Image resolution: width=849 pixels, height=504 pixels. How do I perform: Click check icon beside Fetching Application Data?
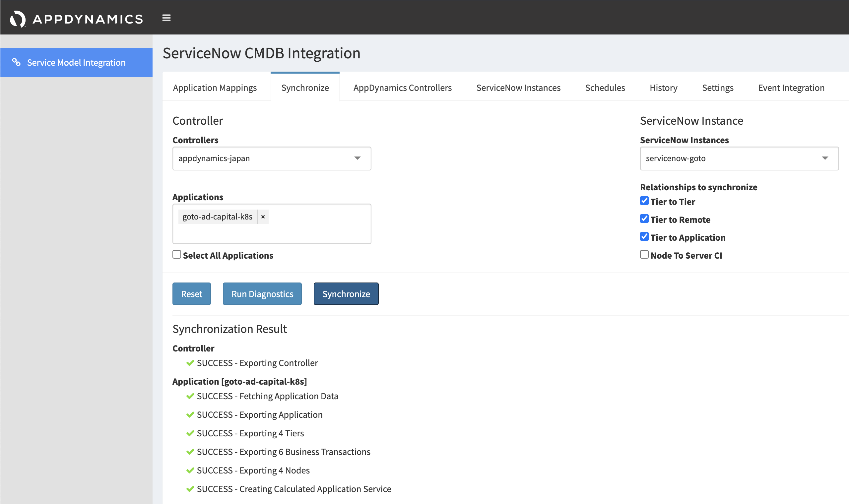click(x=190, y=396)
